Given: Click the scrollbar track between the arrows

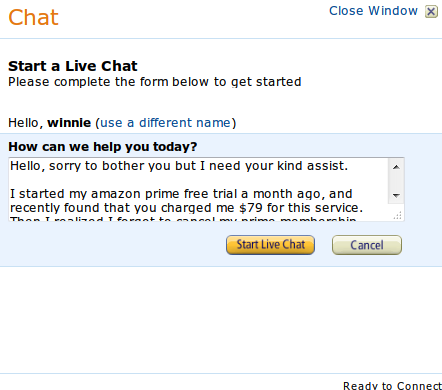Looking at the screenshot, I should tap(396, 181).
